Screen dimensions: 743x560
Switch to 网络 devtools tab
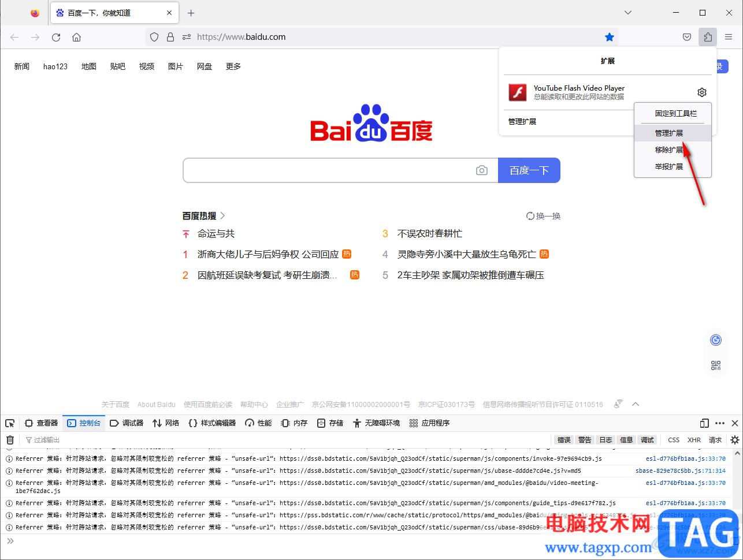(x=166, y=423)
